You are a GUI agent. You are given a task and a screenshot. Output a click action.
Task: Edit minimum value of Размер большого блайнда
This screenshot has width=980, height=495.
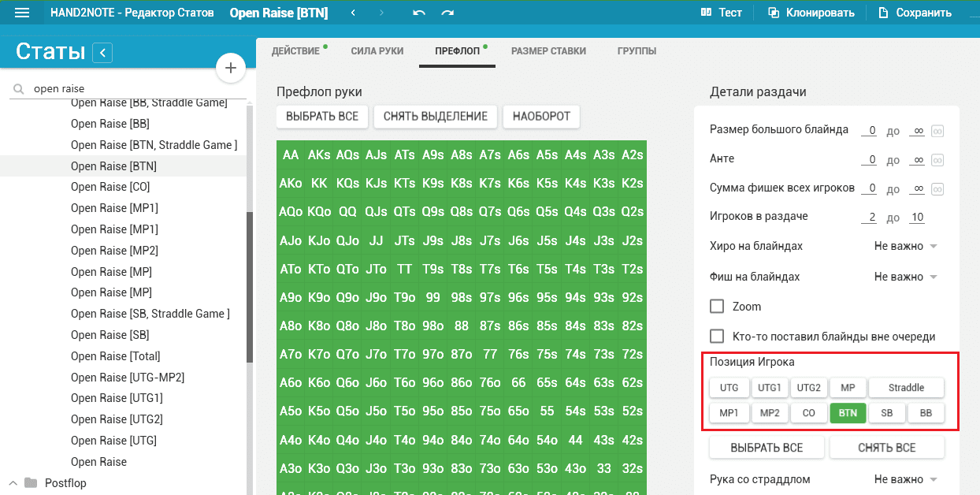coord(869,130)
